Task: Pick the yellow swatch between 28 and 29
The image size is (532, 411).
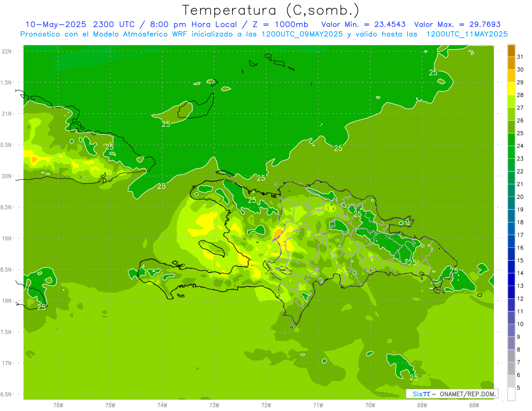Action: coord(511,89)
